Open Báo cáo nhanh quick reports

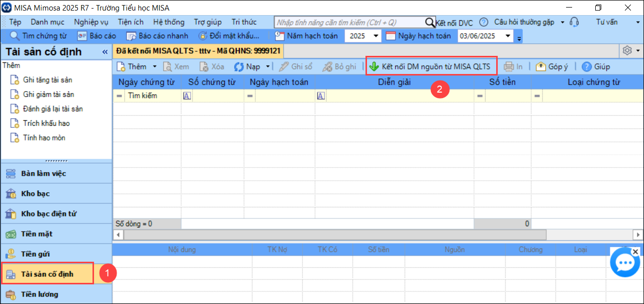(x=157, y=36)
